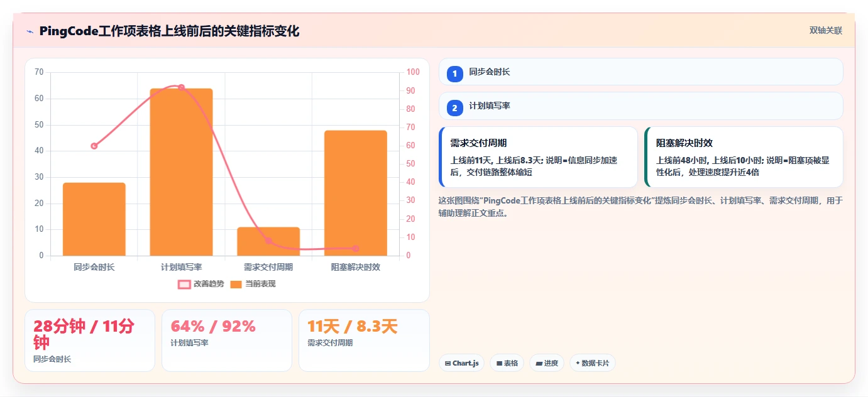This screenshot has width=868, height=397.
Task: Click the left axis value 70
Action: click(x=39, y=72)
